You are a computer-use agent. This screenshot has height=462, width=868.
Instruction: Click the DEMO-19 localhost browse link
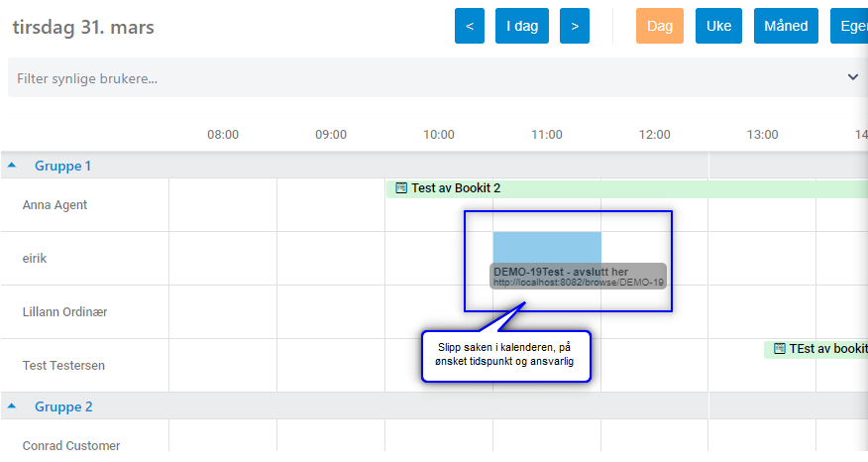pos(579,283)
